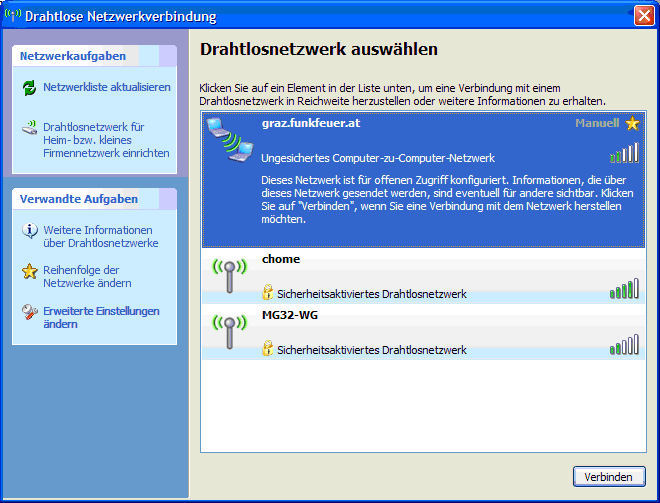Click signal strength bars of chome network
This screenshot has width=660, height=503.
click(x=624, y=290)
